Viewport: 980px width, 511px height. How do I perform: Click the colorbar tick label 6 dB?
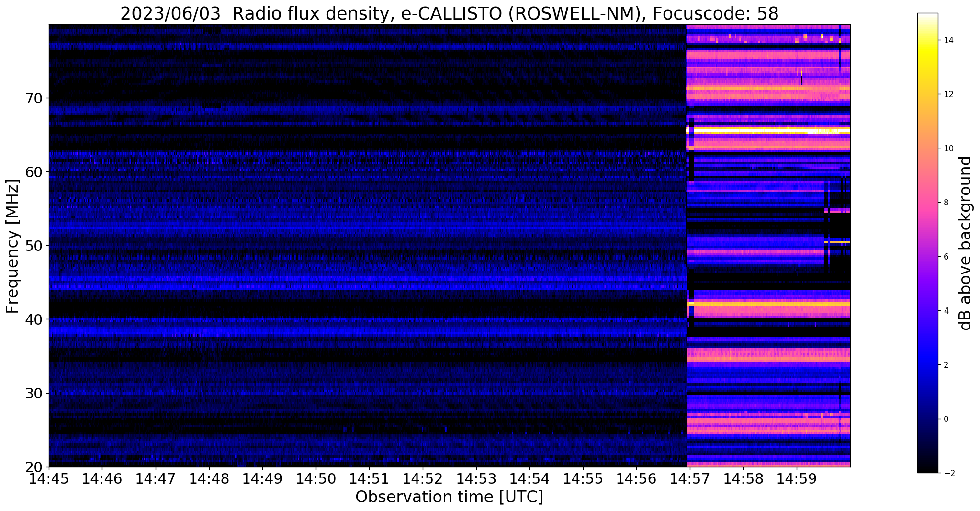[946, 257]
